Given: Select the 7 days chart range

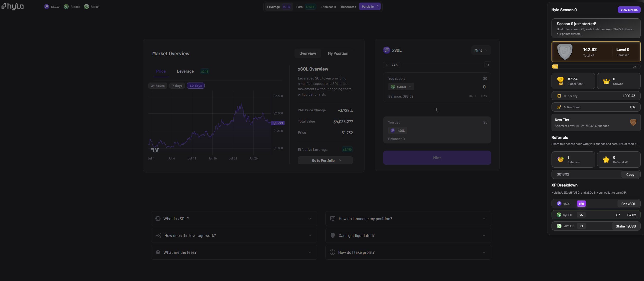Looking at the screenshot, I should [x=177, y=86].
